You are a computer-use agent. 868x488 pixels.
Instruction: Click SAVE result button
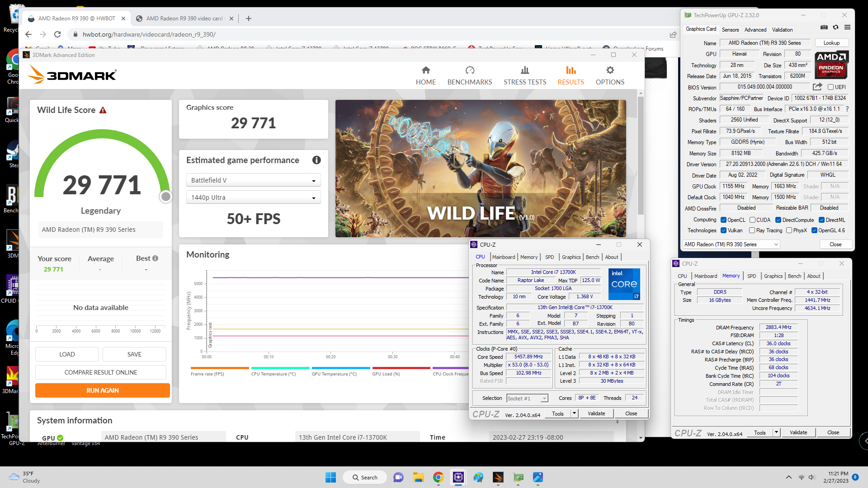tap(134, 354)
